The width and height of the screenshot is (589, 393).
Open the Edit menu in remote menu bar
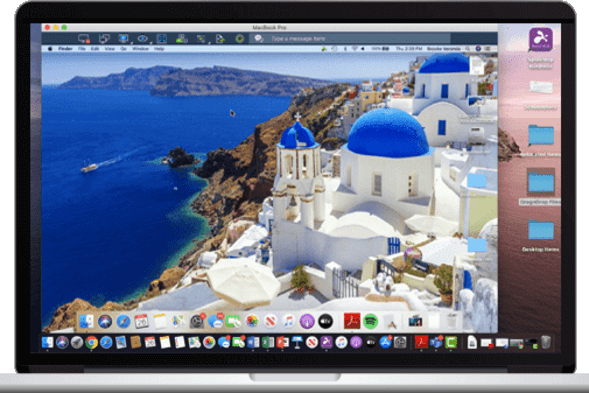(x=95, y=48)
